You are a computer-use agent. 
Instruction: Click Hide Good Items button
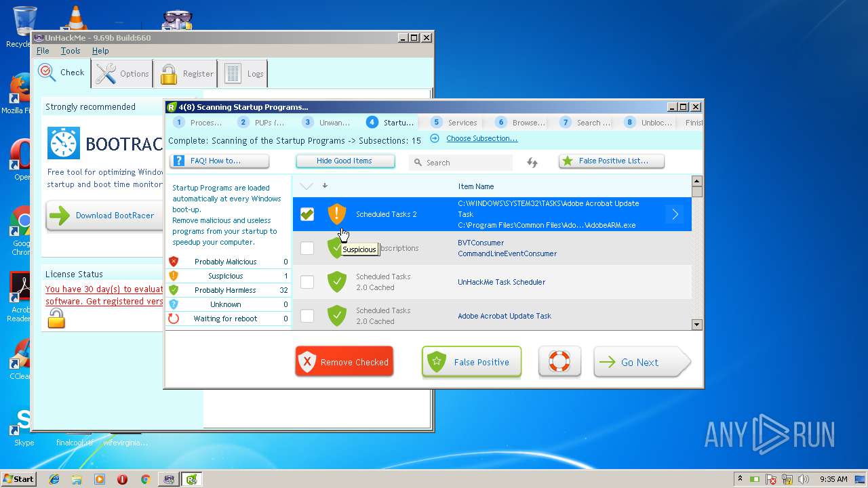click(x=345, y=161)
